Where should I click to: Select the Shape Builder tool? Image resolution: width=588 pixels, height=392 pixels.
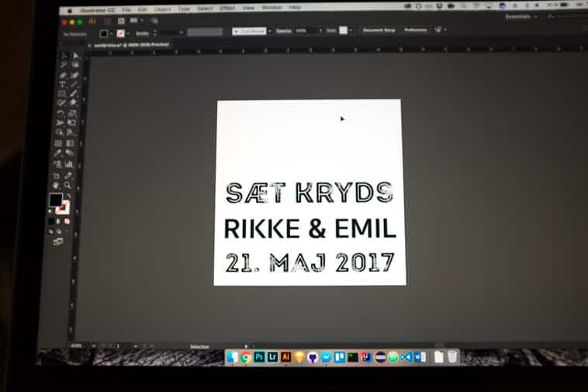pos(59,132)
